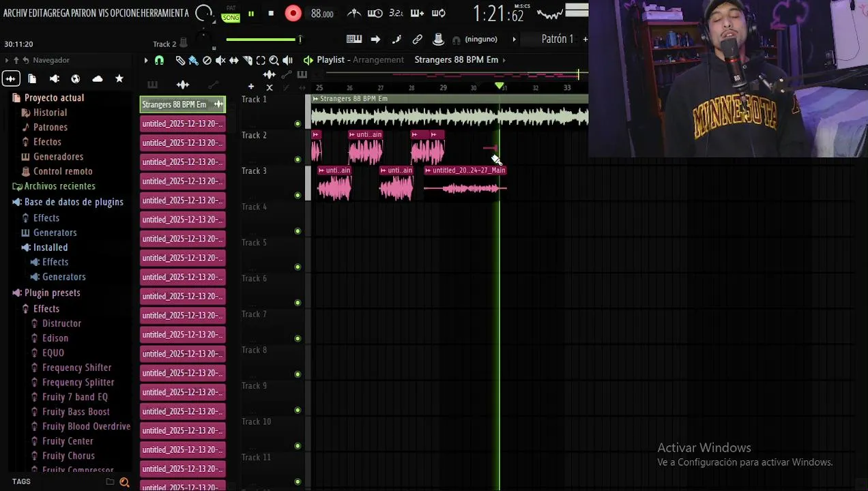Open the typing keyboard to piano icon
The width and height of the screenshot is (868, 491).
354,40
